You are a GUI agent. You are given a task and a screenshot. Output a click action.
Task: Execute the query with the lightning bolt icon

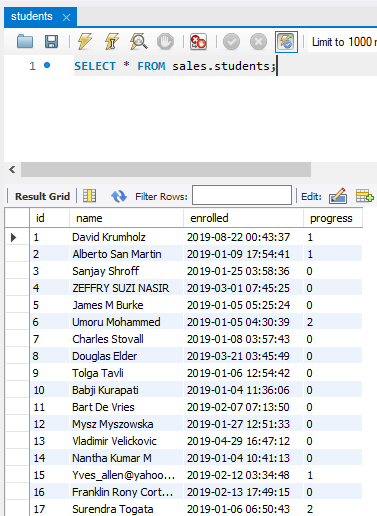[85, 42]
